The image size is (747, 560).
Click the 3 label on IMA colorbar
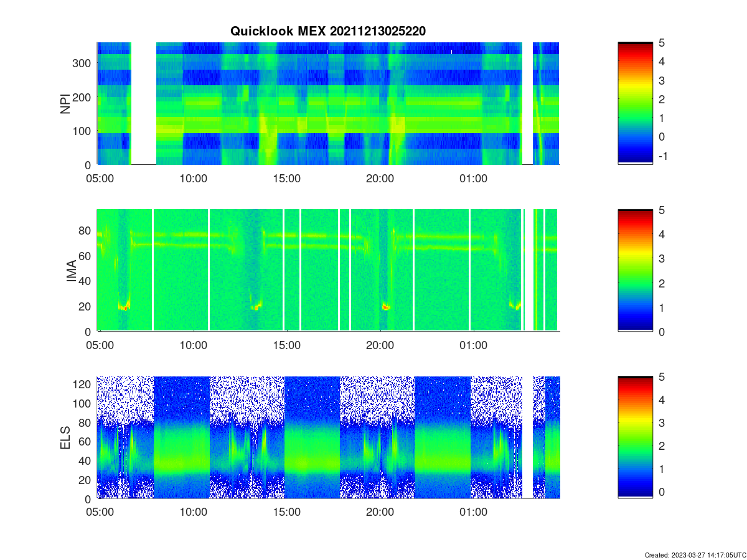click(662, 259)
